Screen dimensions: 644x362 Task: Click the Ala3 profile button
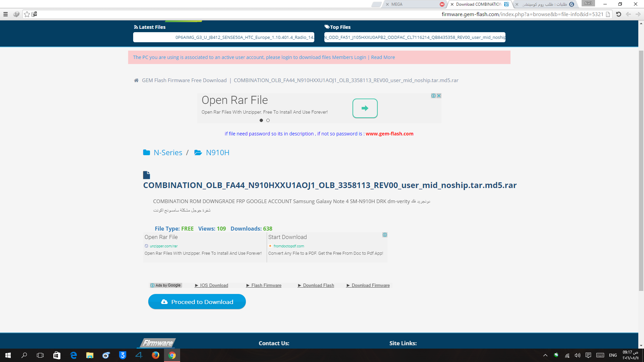588,3
